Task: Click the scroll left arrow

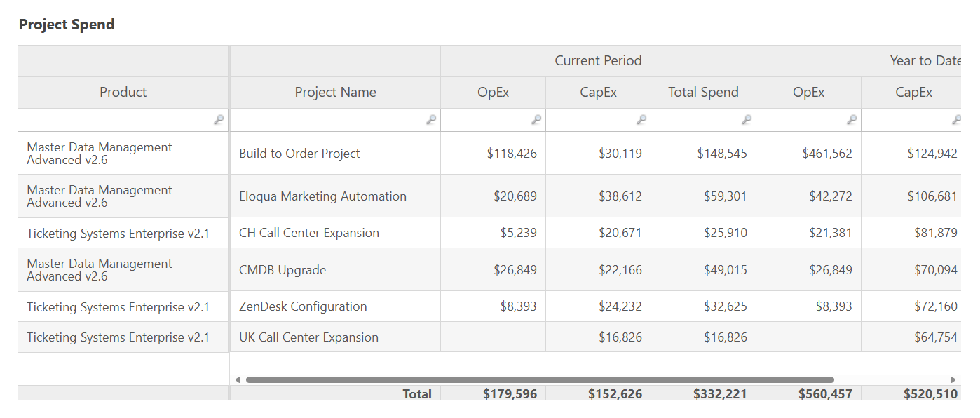Action: coord(238,379)
